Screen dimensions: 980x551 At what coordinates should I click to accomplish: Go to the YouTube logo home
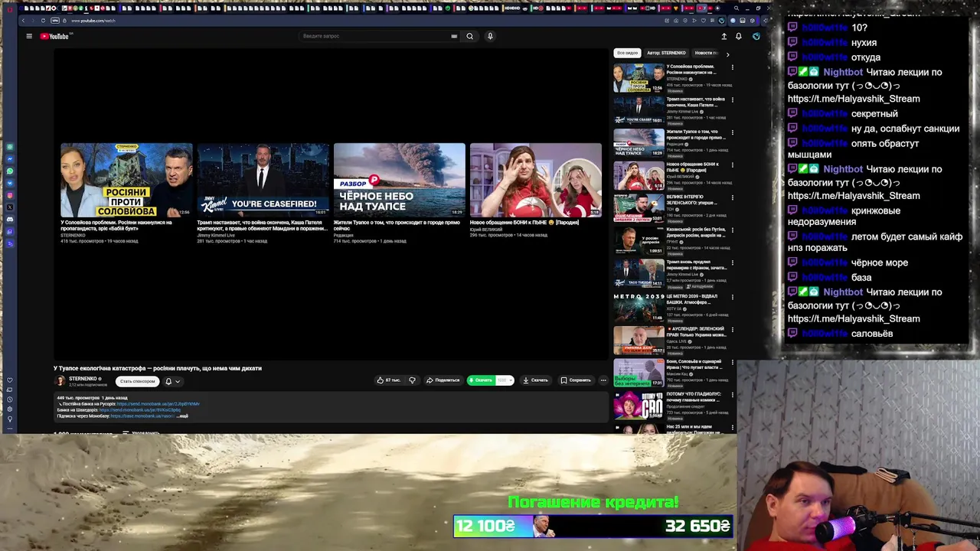(54, 36)
